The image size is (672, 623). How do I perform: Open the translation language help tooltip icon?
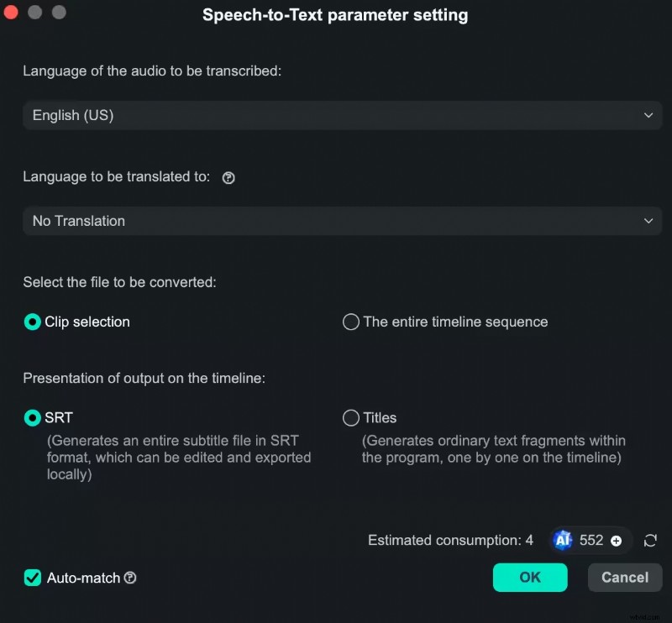tap(228, 177)
